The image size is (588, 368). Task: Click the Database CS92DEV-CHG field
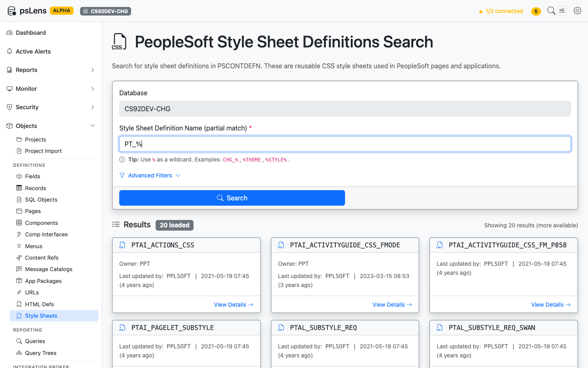(x=345, y=109)
